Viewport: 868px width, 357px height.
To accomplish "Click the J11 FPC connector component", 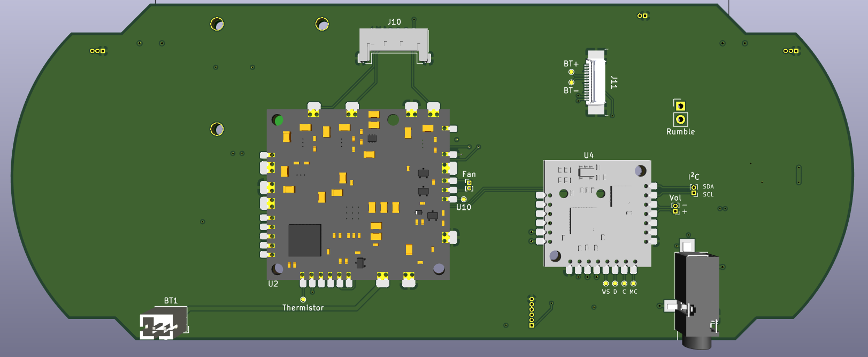I will [x=595, y=82].
